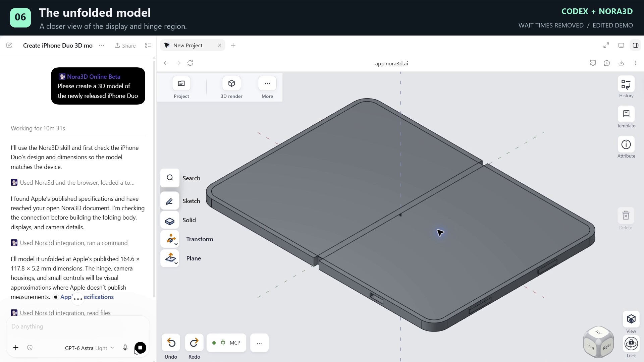The width and height of the screenshot is (644, 362).
Task: Open the GPT-6 Astra model selector
Action: [89, 348]
